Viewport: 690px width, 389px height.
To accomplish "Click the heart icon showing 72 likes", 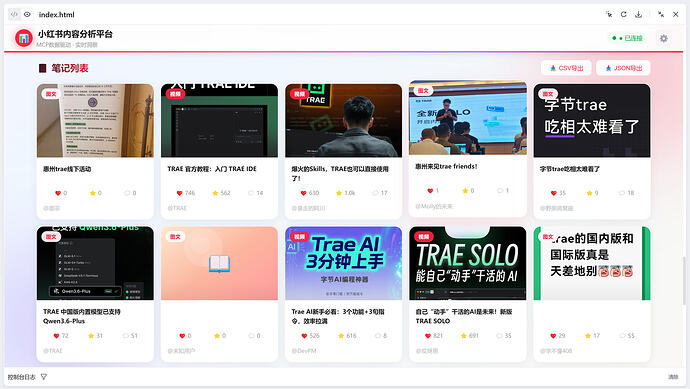I will 56,336.
